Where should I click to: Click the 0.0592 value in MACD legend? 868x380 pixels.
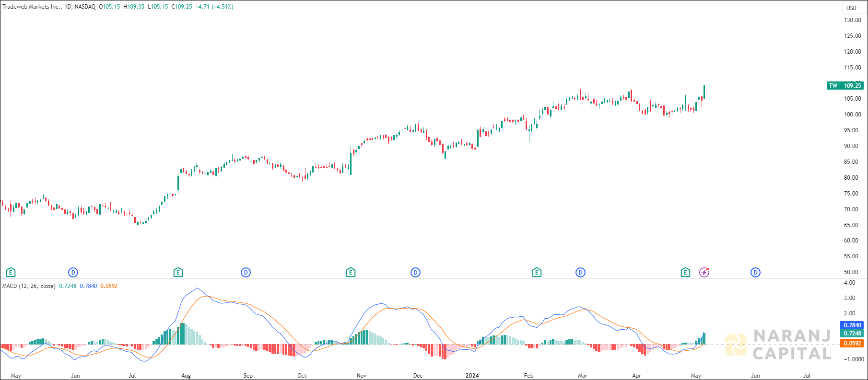(x=109, y=286)
